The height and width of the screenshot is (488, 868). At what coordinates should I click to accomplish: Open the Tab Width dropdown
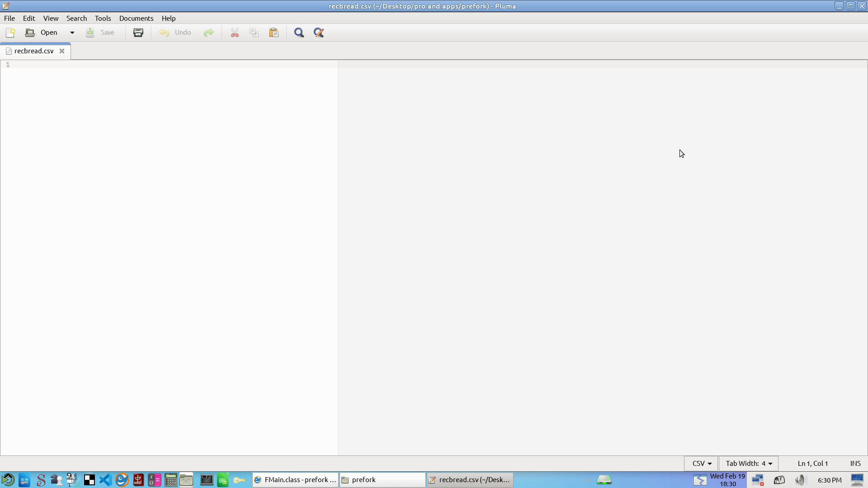click(749, 464)
